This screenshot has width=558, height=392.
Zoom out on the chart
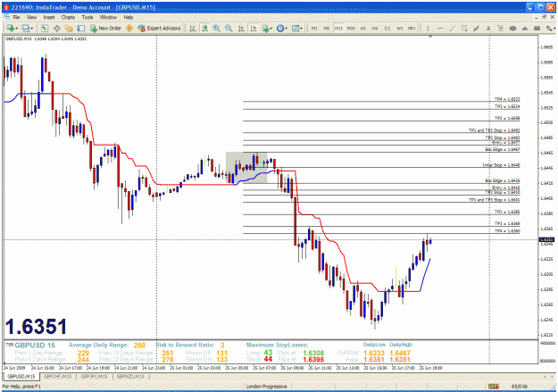tap(229, 28)
